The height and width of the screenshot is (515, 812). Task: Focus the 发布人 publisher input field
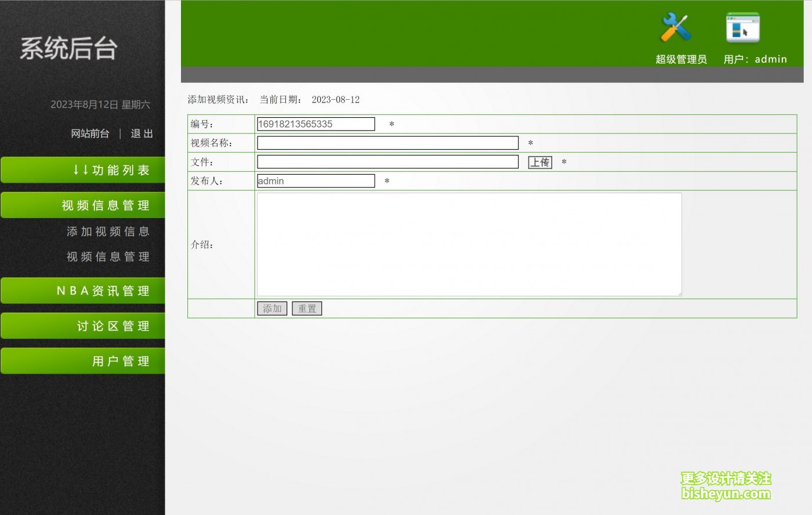(x=316, y=181)
